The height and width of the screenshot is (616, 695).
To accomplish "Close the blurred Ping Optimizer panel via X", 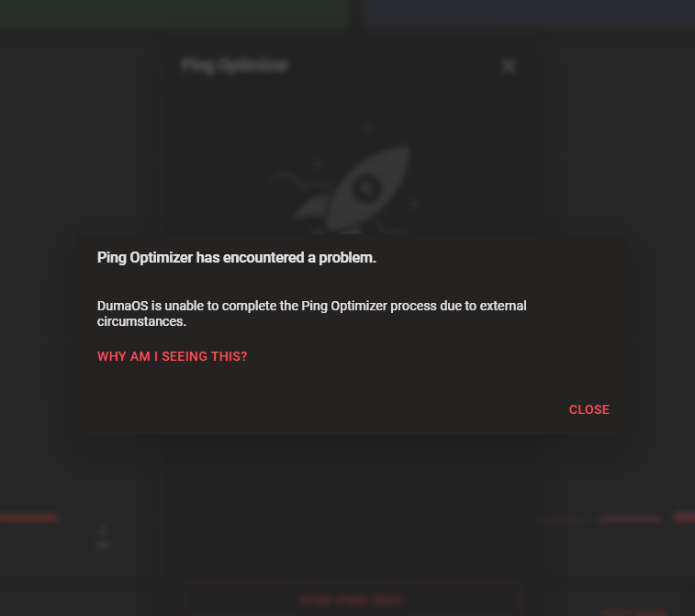I will [509, 66].
